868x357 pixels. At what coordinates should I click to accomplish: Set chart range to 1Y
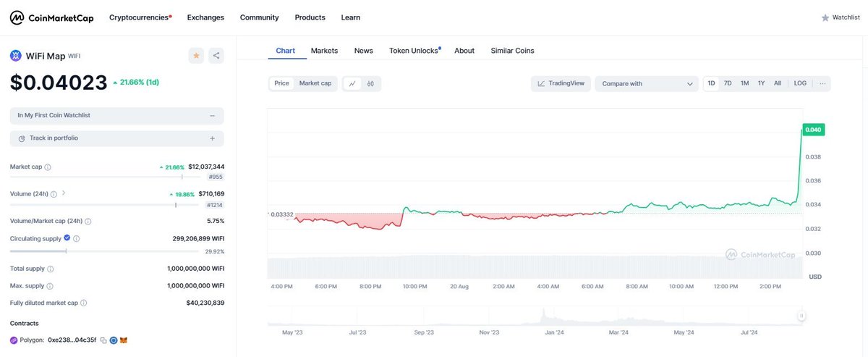click(761, 84)
